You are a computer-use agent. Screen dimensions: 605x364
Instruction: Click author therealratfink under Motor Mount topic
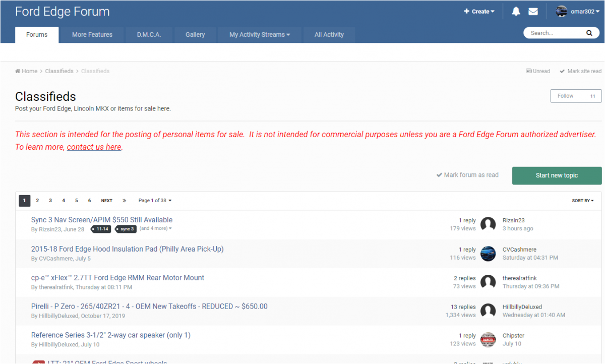tap(56, 287)
